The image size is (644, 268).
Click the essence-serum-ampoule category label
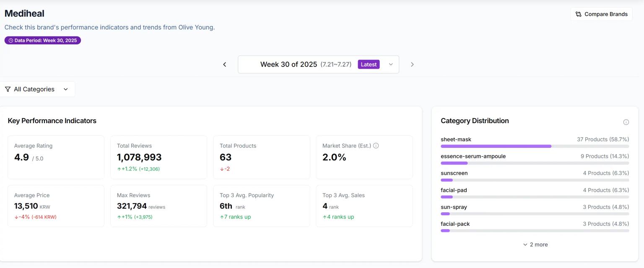click(x=473, y=156)
